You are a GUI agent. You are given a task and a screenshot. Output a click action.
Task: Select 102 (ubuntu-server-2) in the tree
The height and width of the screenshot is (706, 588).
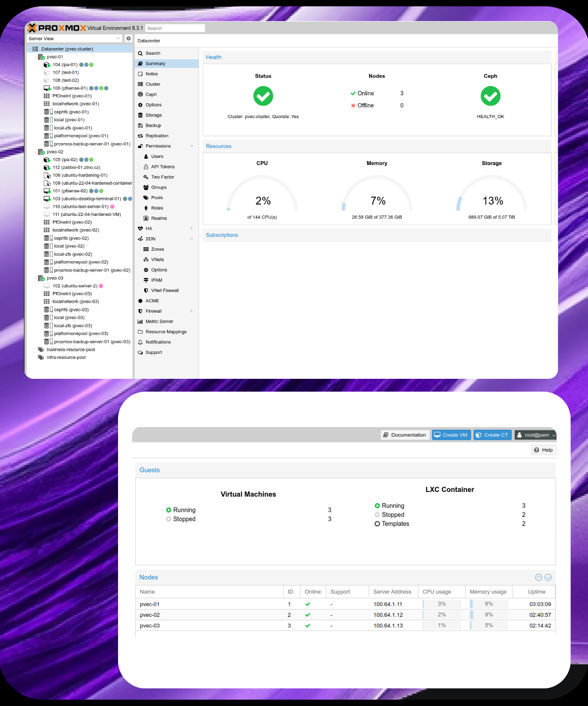pyautogui.click(x=75, y=286)
